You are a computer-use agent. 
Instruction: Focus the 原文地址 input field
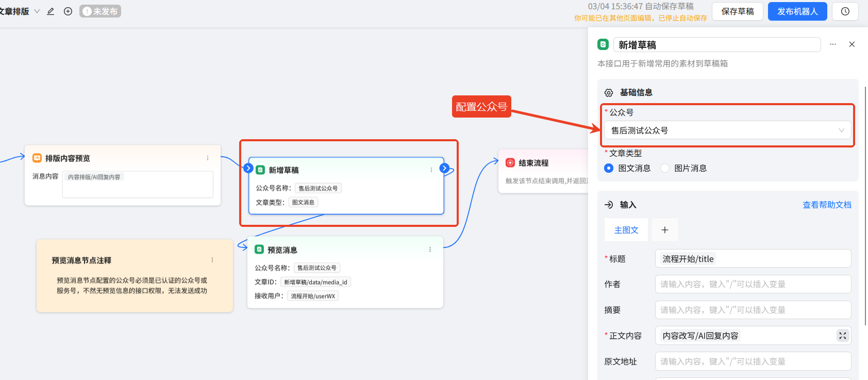tap(753, 361)
